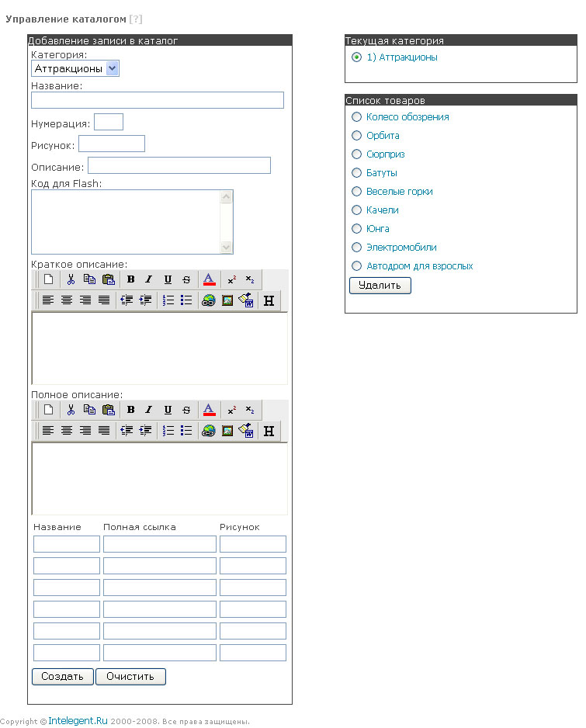Image resolution: width=586 pixels, height=728 pixels.
Task: Click Paste icon in Краткое описание toolbar
Action: (x=108, y=279)
